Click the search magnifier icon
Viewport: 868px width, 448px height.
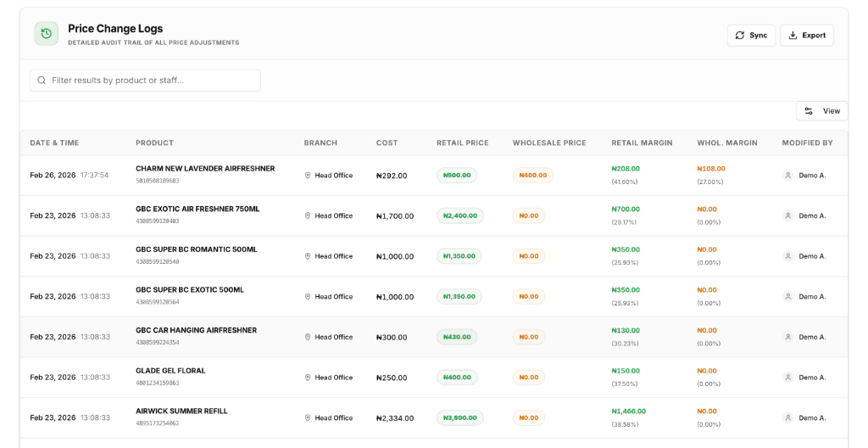tap(42, 81)
